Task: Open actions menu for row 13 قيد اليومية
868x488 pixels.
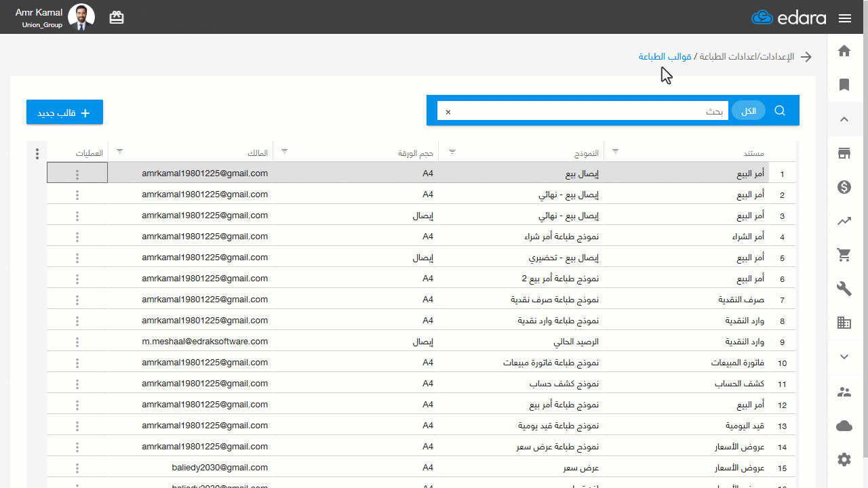Action: (77, 426)
